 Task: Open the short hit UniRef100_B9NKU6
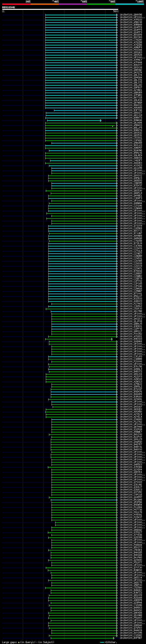click(x=131, y=120)
